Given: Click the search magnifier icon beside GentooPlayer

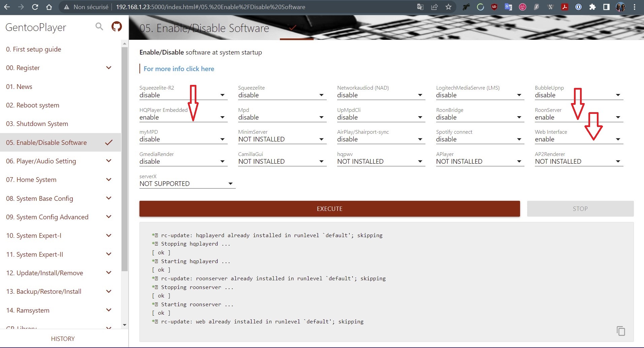Looking at the screenshot, I should [x=99, y=26].
